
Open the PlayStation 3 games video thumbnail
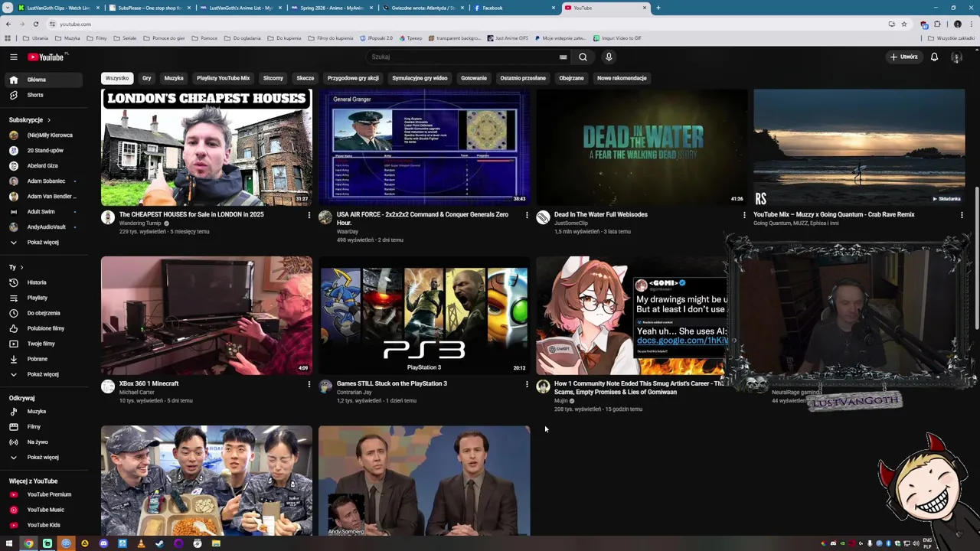pyautogui.click(x=424, y=315)
